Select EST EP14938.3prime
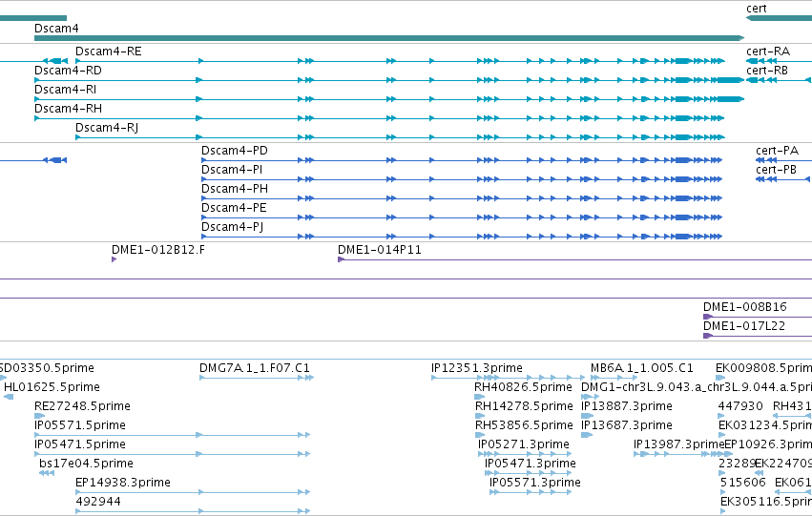 click(x=123, y=483)
